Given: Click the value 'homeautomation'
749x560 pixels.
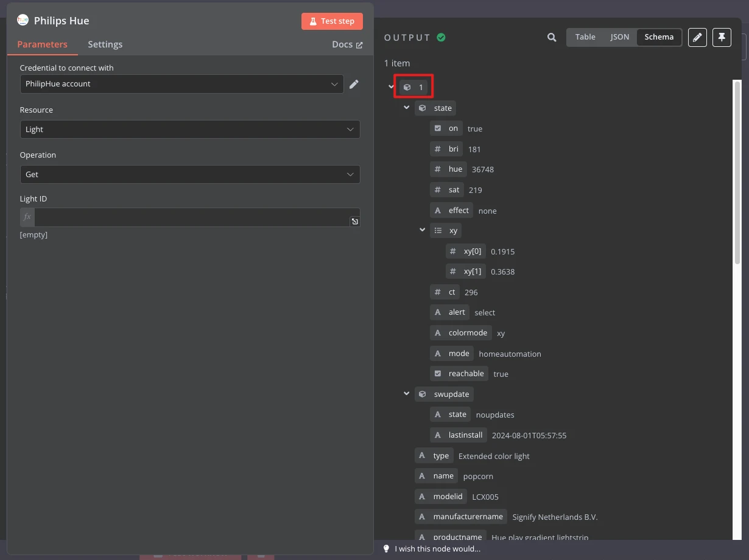Looking at the screenshot, I should [510, 354].
